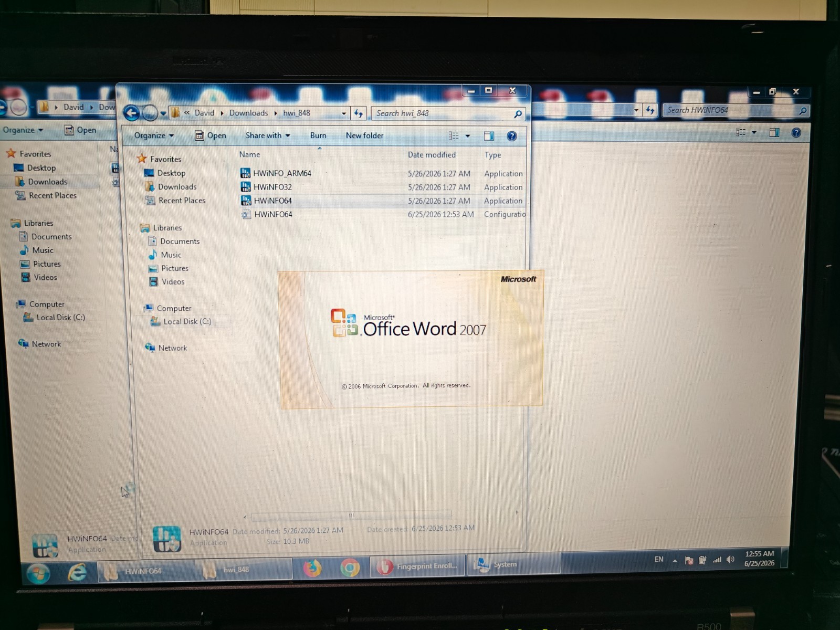Sort by Date modified column header
This screenshot has height=630, width=840.
click(x=432, y=155)
